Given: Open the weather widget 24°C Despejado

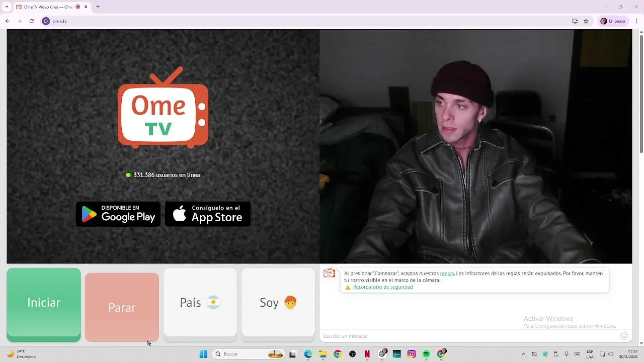Looking at the screenshot, I should pos(21,354).
